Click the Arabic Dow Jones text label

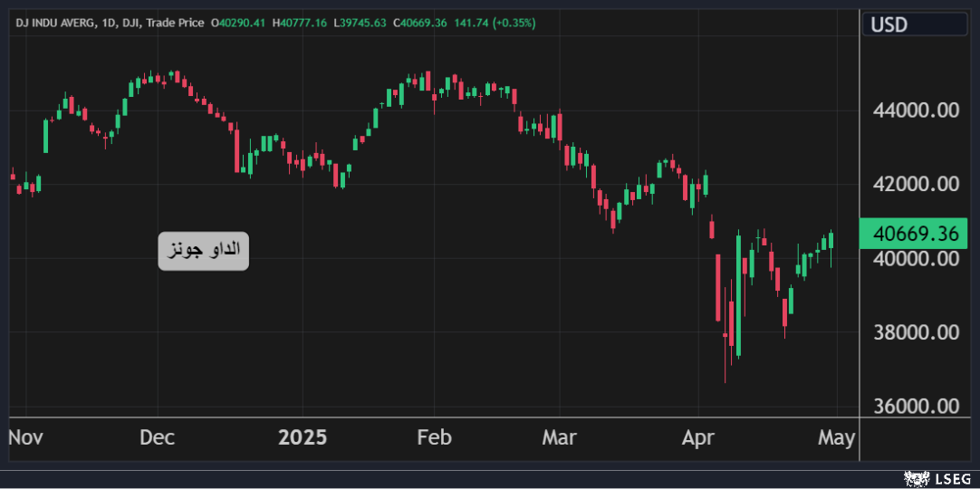point(203,250)
